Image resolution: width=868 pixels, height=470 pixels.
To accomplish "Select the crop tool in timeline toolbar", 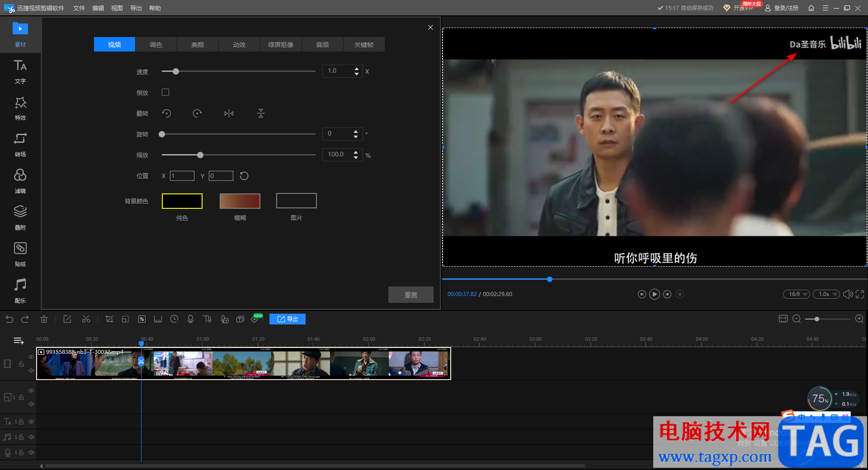I will pos(109,319).
